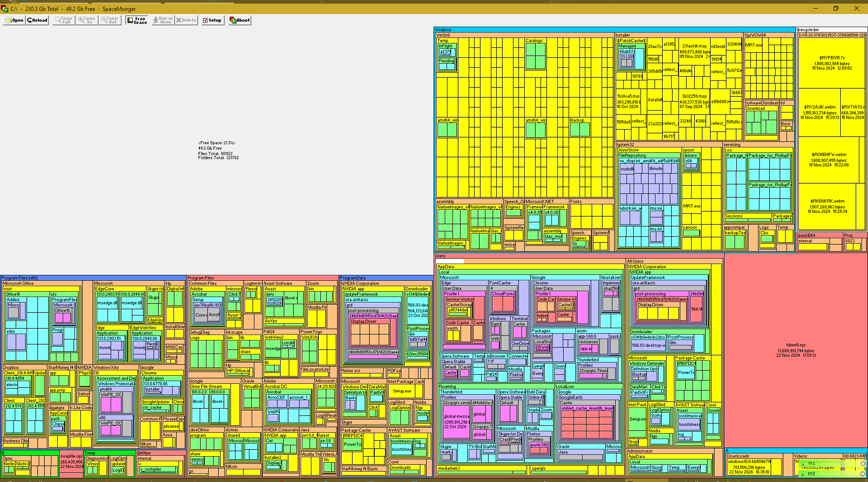Select the servicing folder label

coord(732,145)
